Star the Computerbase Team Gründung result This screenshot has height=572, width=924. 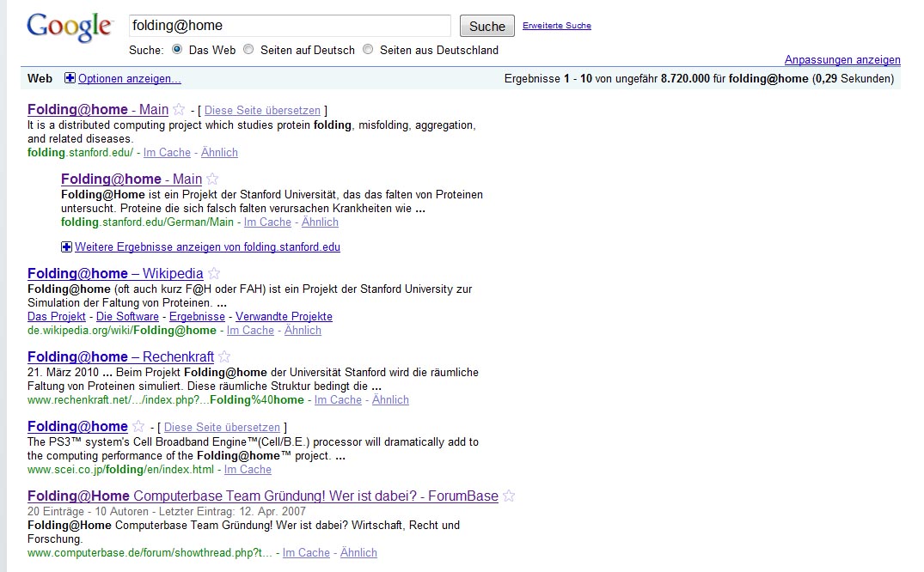[x=509, y=496]
